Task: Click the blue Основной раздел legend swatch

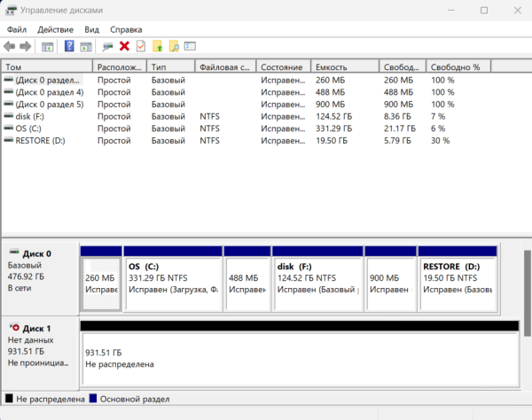Action: coord(93,400)
